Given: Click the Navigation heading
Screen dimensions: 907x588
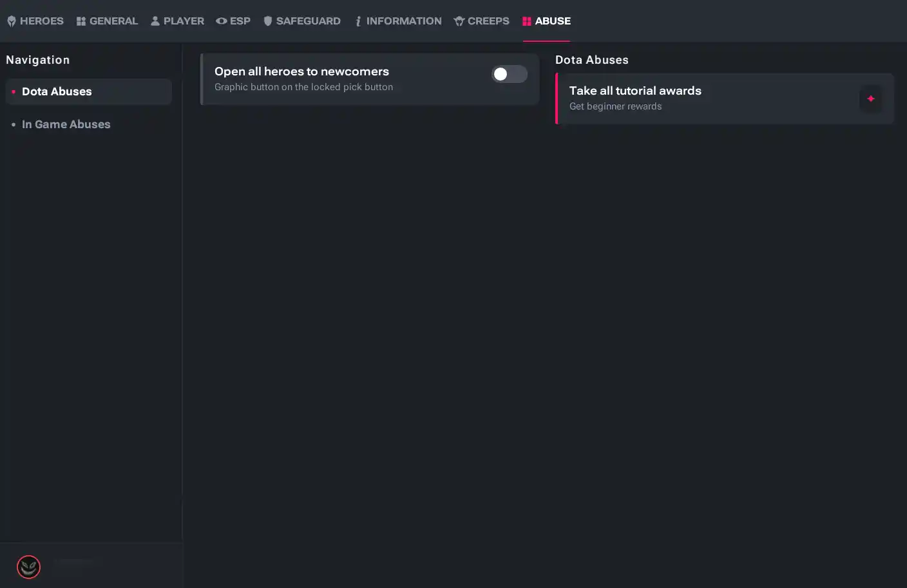Looking at the screenshot, I should (38, 60).
